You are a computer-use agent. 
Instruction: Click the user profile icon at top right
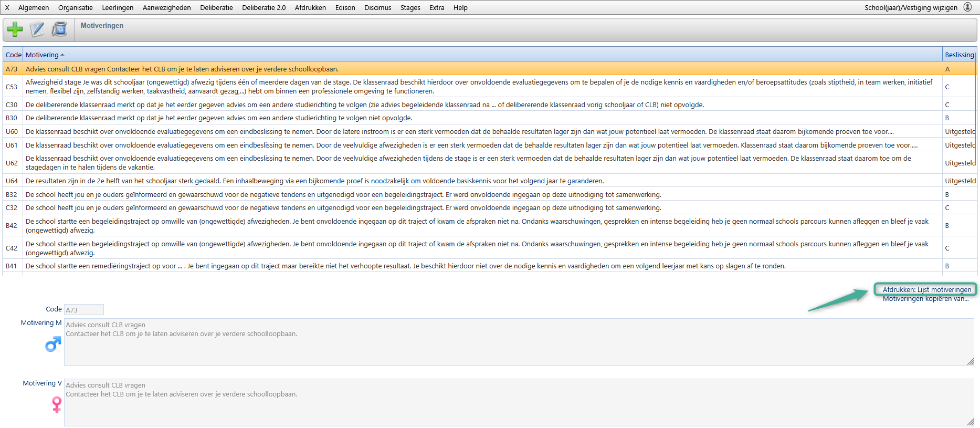[x=967, y=7]
